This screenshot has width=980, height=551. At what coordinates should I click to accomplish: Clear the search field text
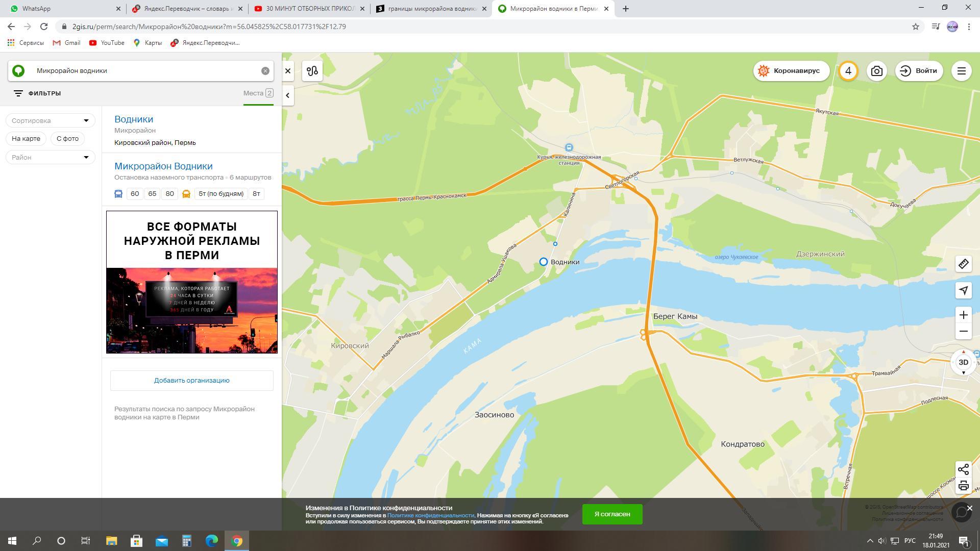[265, 71]
